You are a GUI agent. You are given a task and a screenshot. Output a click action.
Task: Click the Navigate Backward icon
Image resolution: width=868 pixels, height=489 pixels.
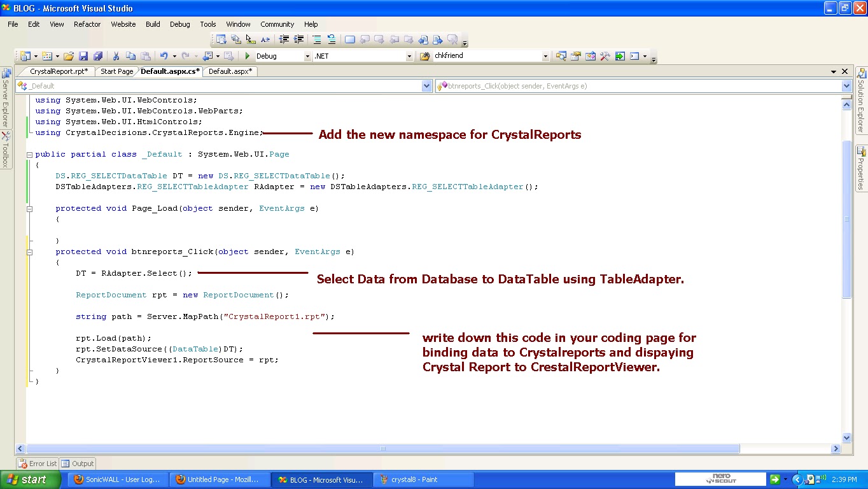pyautogui.click(x=209, y=56)
